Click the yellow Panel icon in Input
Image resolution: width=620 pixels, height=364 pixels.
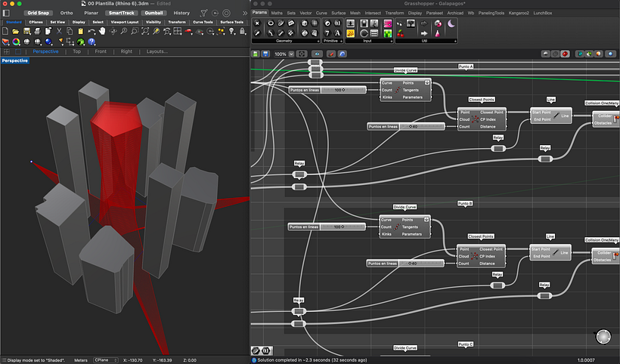tap(350, 33)
